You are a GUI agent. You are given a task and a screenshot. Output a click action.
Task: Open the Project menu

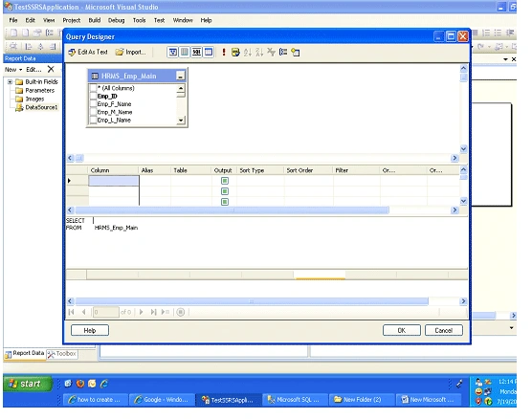72,20
